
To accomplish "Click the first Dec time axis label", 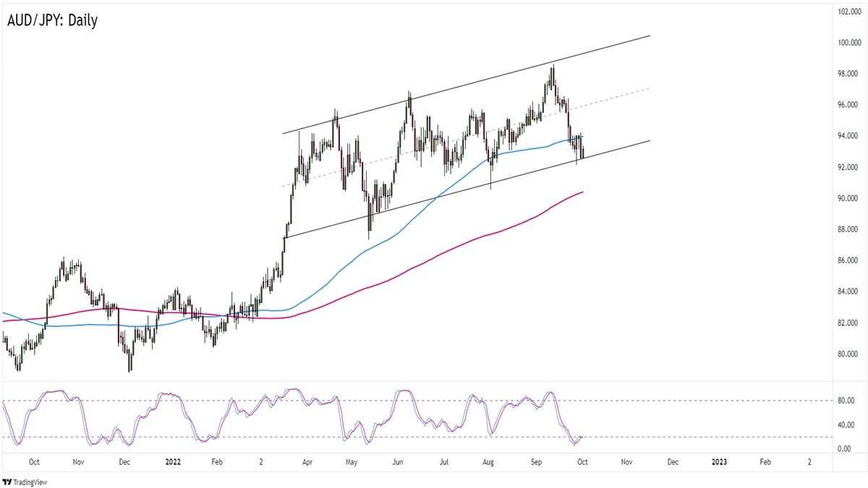I will tap(124, 462).
